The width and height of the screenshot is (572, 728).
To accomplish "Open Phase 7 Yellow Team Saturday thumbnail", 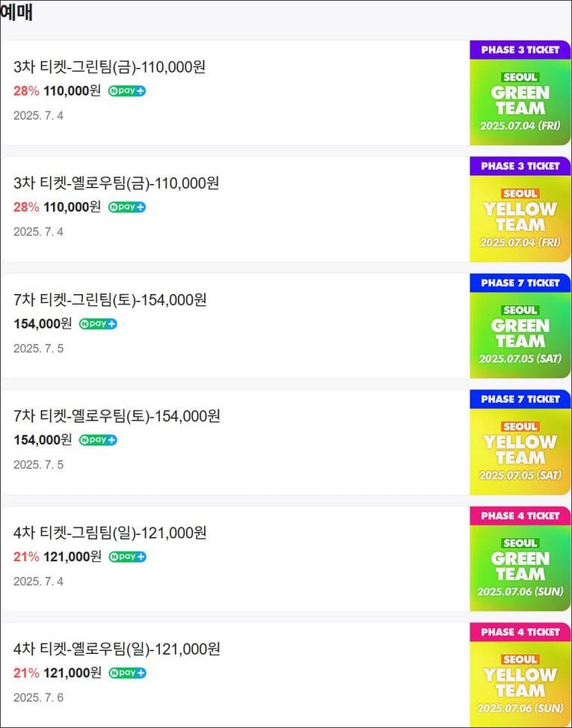I will coord(520,442).
